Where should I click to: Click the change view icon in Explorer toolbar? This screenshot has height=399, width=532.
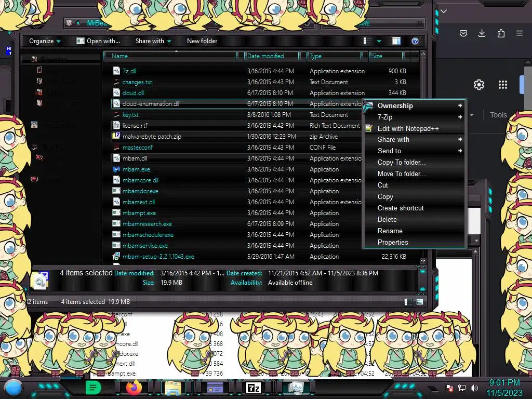[x=367, y=41]
